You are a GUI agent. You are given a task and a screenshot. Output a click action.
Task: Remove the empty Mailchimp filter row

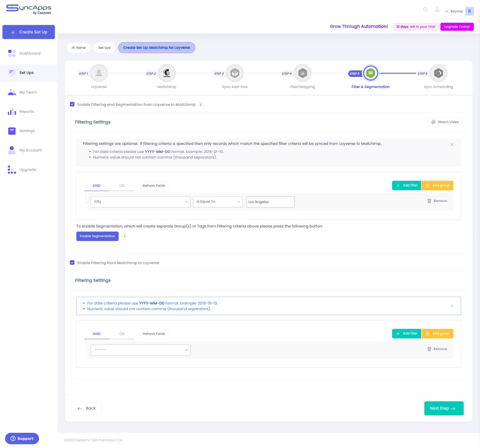[437, 349]
